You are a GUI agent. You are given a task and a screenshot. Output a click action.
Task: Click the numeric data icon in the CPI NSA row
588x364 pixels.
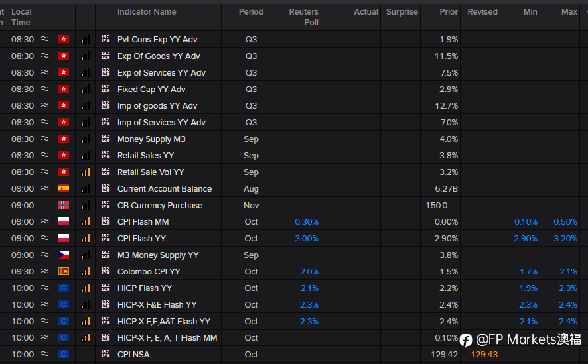point(105,355)
